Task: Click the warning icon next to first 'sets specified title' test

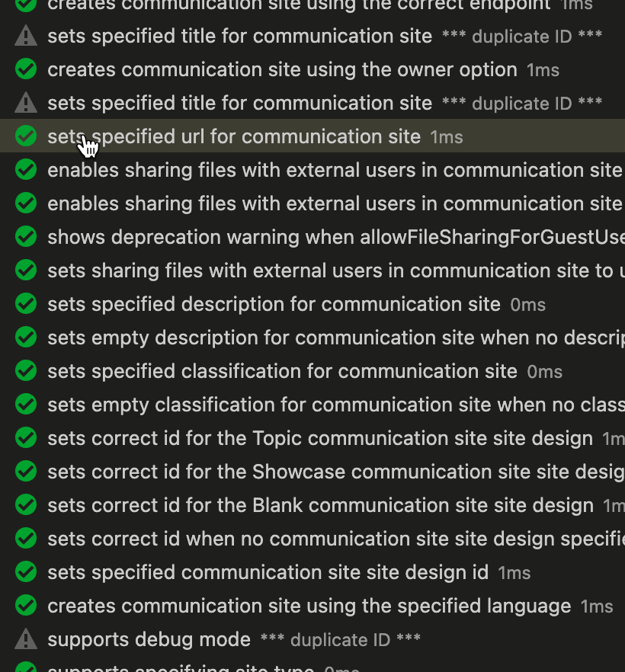Action: pyautogui.click(x=25, y=35)
